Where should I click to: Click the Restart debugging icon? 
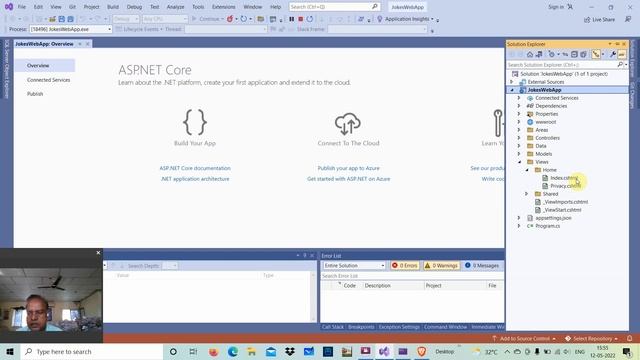click(310, 19)
